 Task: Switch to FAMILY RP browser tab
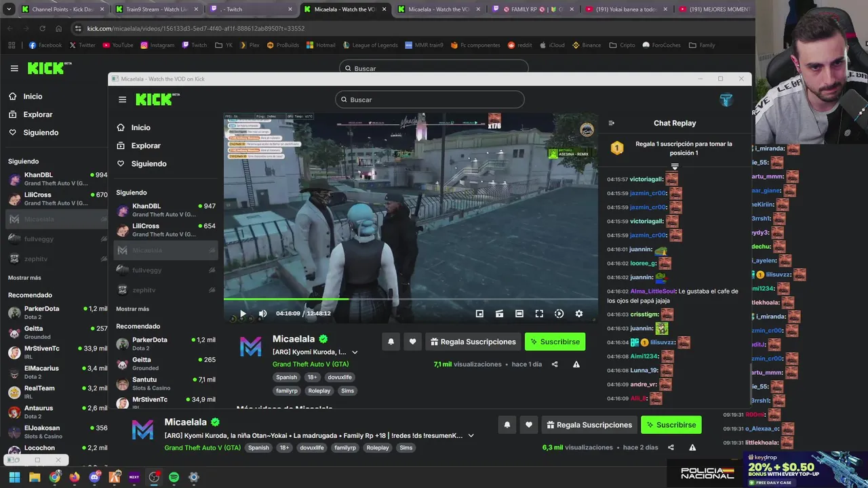coord(532,9)
